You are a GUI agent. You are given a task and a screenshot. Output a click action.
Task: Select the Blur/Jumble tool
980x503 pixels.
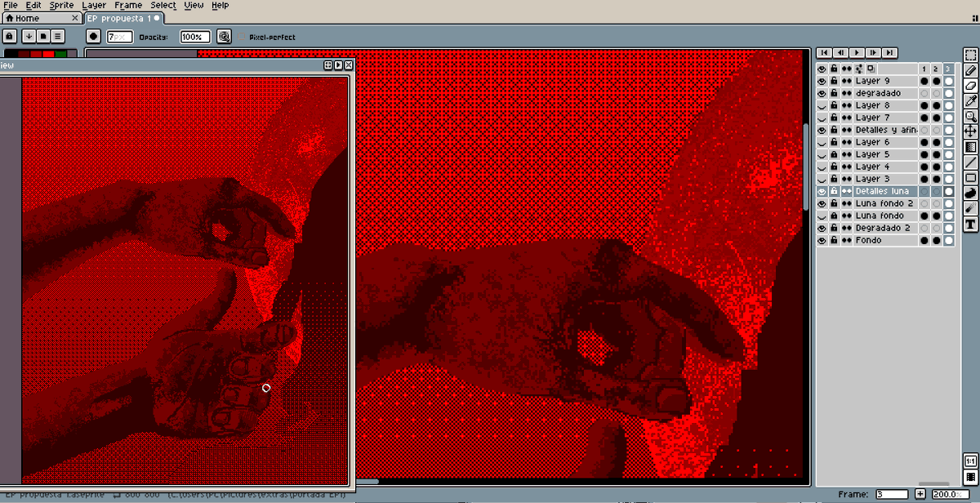(971, 208)
